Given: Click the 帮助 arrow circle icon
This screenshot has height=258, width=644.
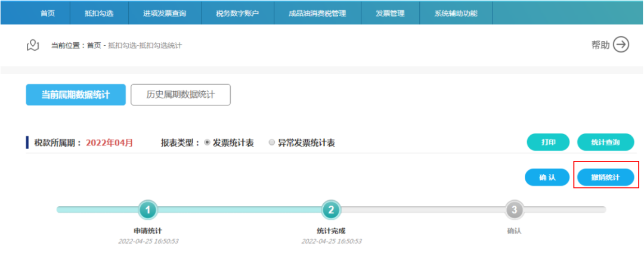Looking at the screenshot, I should click(621, 45).
